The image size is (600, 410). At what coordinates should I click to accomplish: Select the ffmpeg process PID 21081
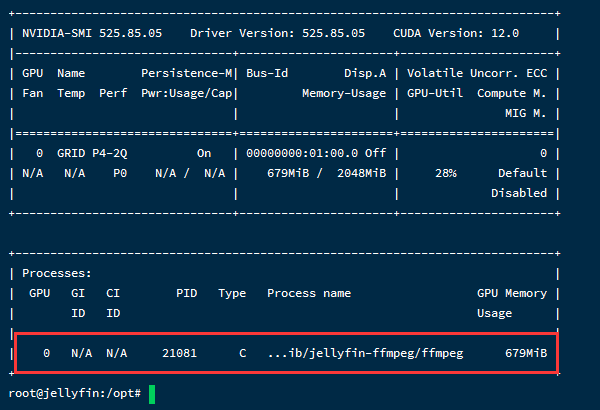[x=179, y=353]
